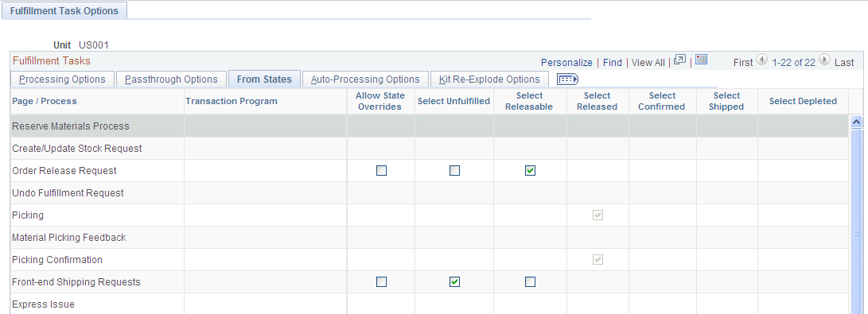
Task: Click Select Depleted column header
Action: click(803, 101)
